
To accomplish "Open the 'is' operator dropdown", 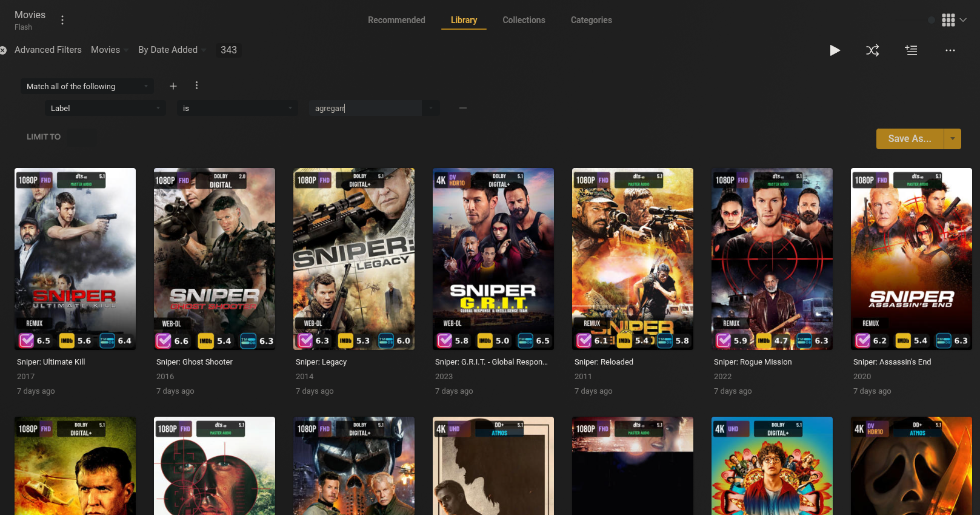I will pos(238,108).
